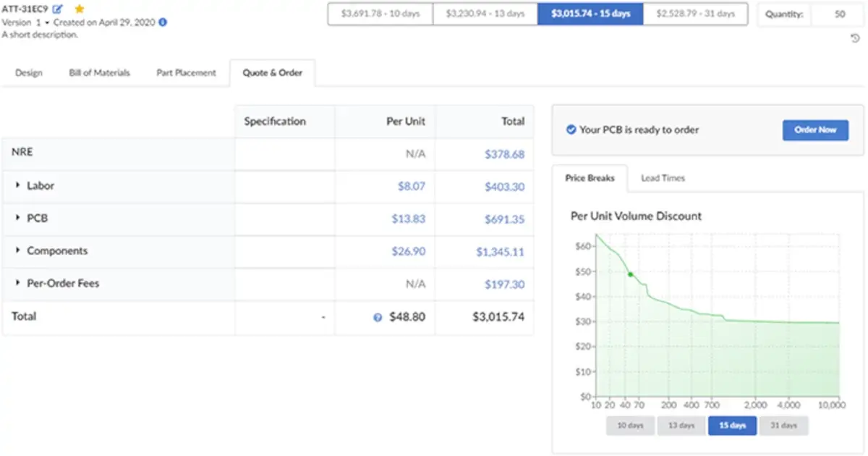Click the green data point on the discount curve
Image resolution: width=868 pixels, height=456 pixels.
629,274
